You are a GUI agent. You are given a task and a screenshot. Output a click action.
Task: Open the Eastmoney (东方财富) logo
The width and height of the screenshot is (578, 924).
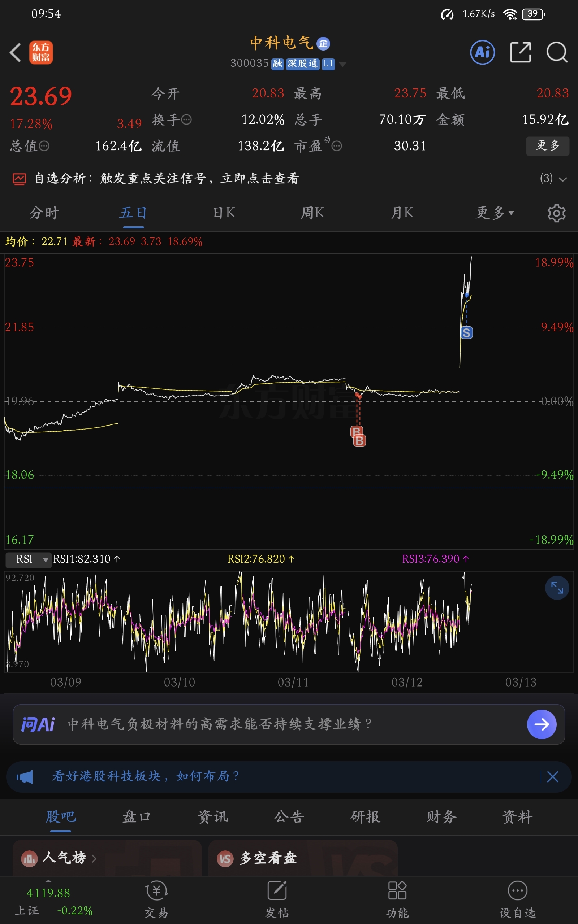coord(41,52)
